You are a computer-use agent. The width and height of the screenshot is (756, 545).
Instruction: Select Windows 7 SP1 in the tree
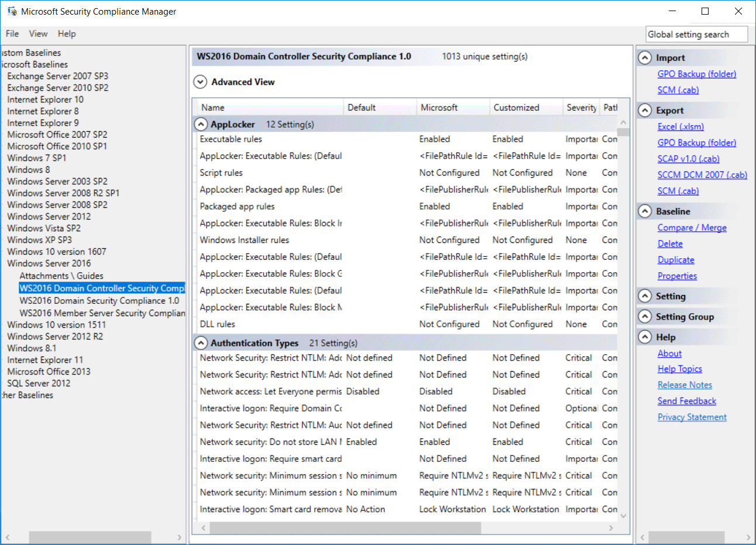(x=36, y=158)
